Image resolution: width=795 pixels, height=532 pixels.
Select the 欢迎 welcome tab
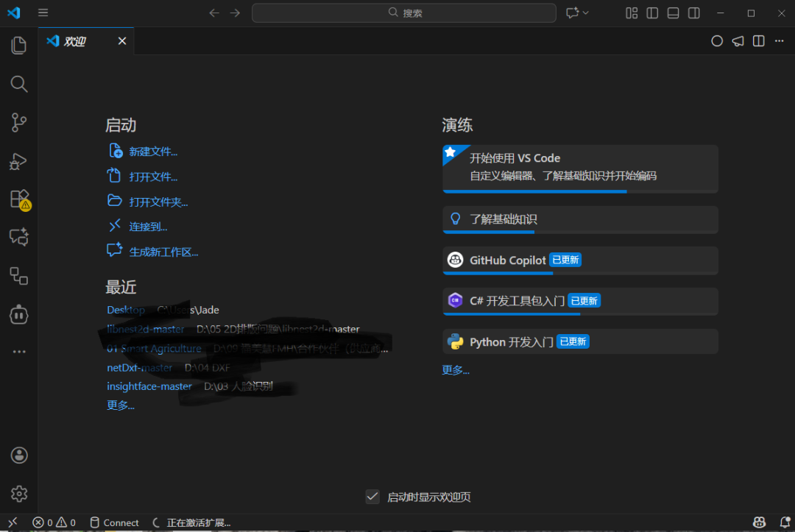86,41
